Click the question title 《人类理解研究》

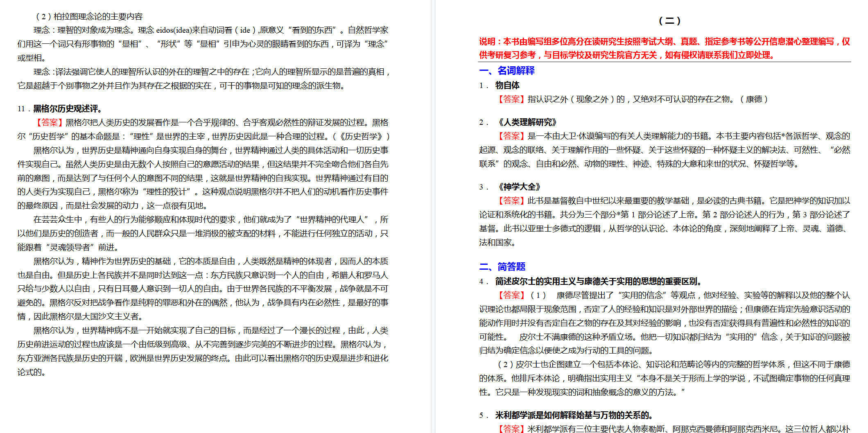click(528, 122)
